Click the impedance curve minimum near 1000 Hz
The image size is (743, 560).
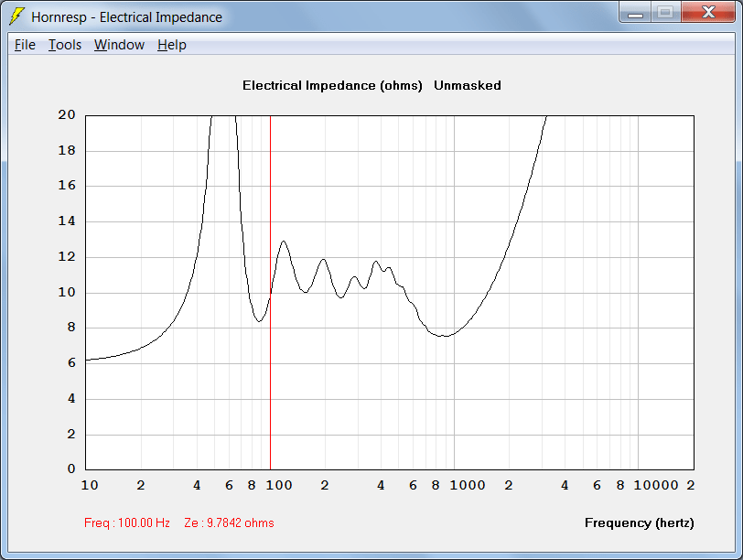445,336
